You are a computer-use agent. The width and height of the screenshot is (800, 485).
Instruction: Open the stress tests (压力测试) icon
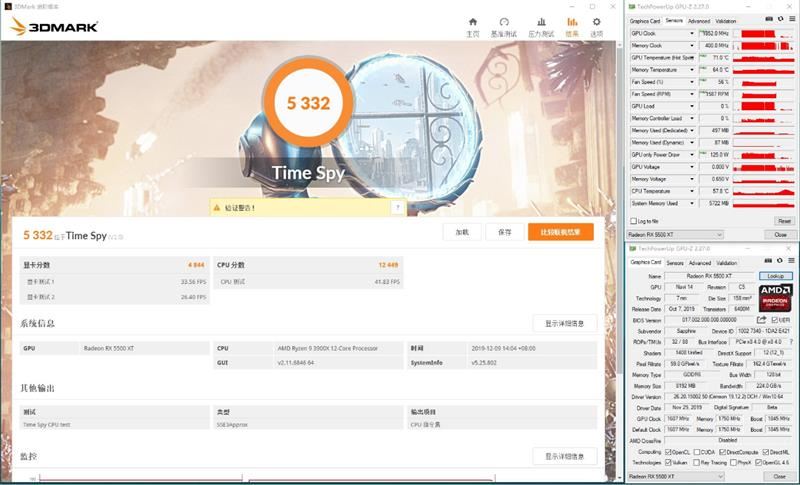point(541,22)
